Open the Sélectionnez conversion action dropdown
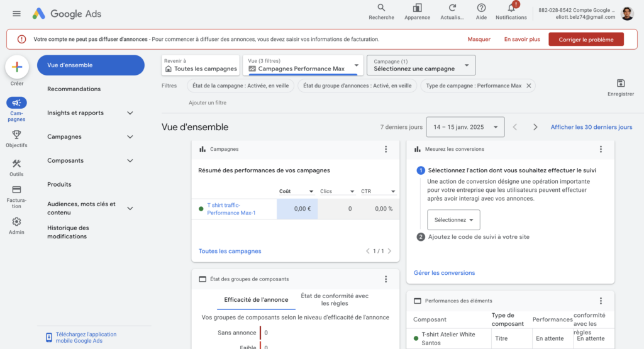The image size is (644, 349). [453, 220]
